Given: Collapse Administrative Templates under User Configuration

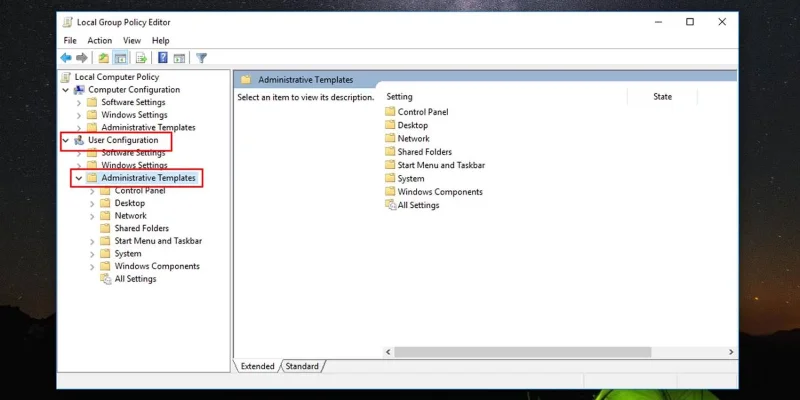Looking at the screenshot, I should tap(79, 178).
